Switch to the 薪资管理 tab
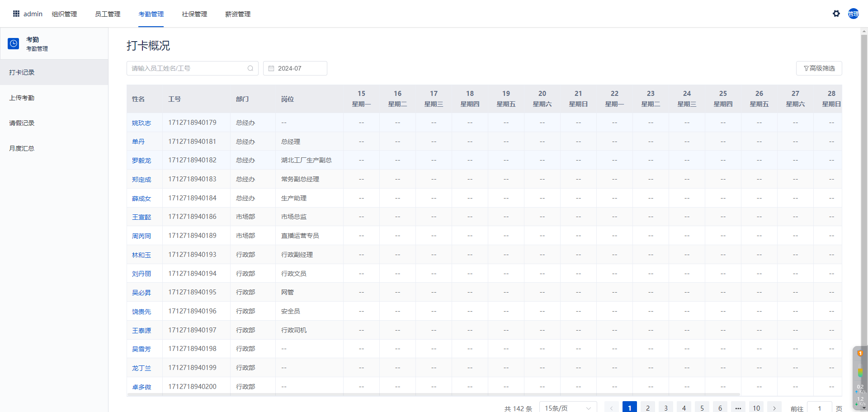 click(238, 14)
